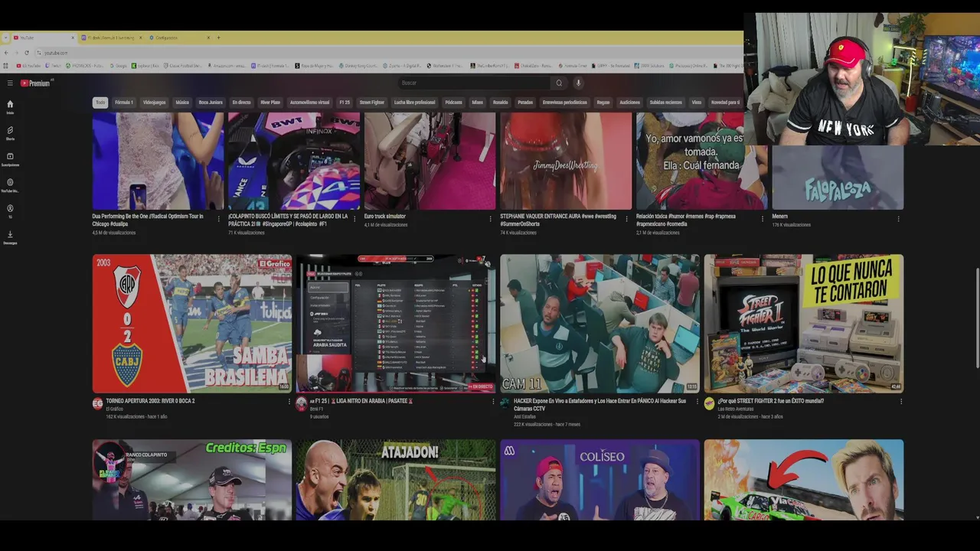This screenshot has width=980, height=551.
Task: Open options for Euro truck simulator short
Action: coord(490,218)
